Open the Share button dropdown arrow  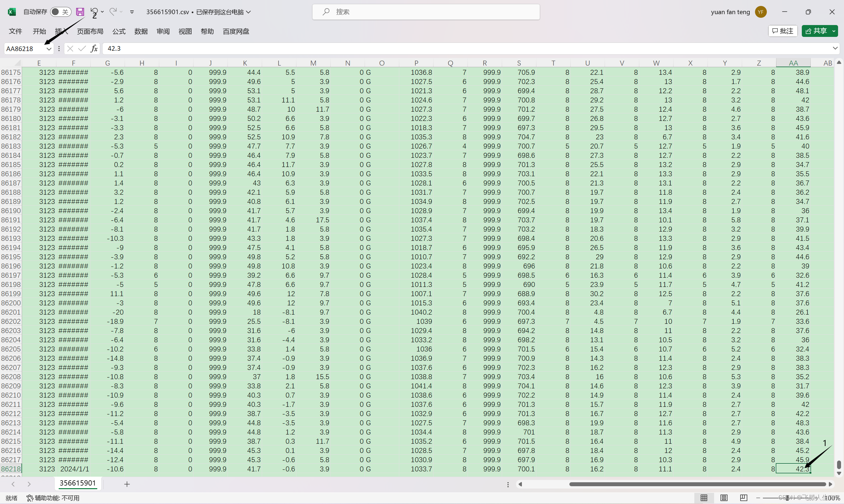(834, 31)
